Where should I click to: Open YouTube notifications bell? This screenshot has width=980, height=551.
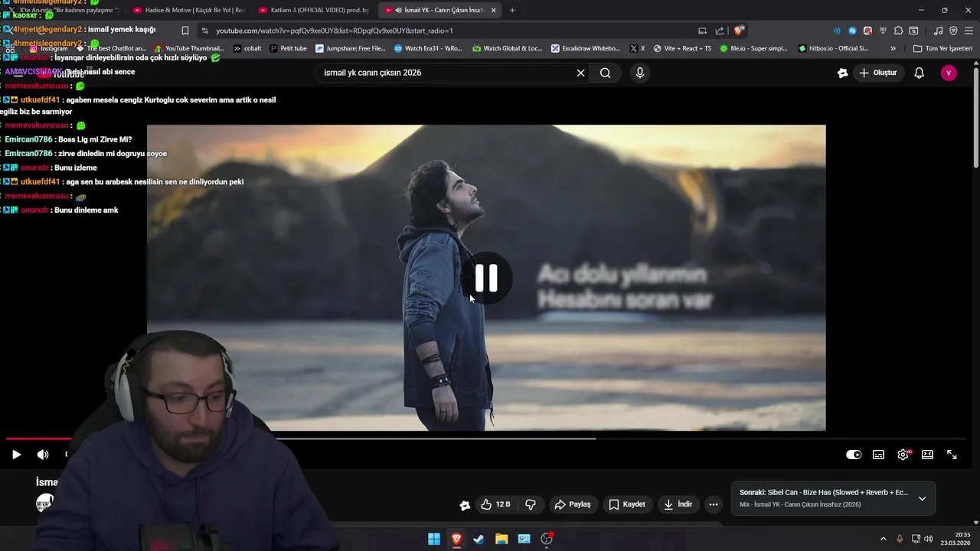pos(919,73)
